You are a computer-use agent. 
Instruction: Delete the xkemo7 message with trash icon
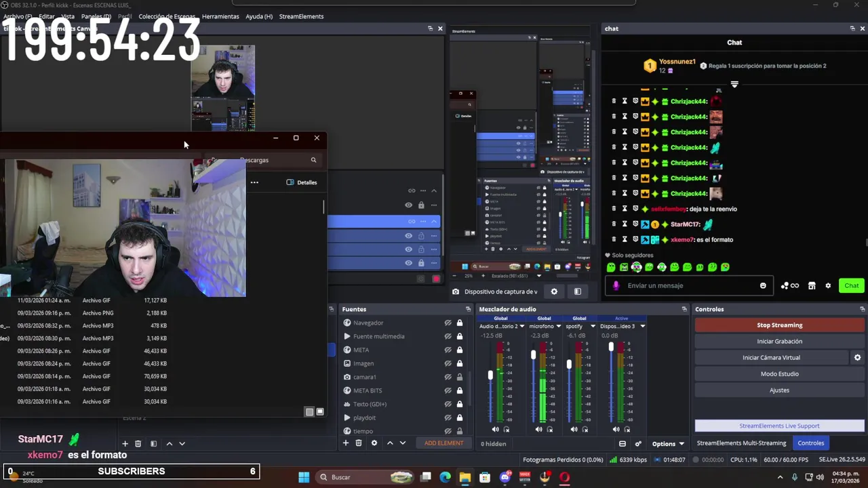pyautogui.click(x=614, y=239)
